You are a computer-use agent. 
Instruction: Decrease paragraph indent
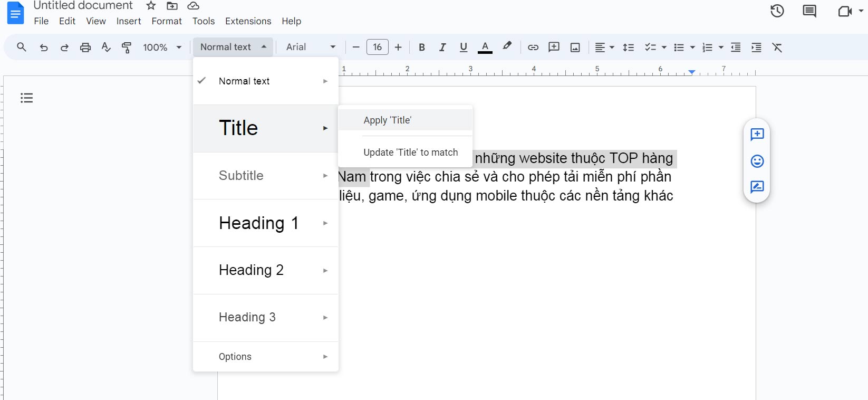tap(736, 47)
